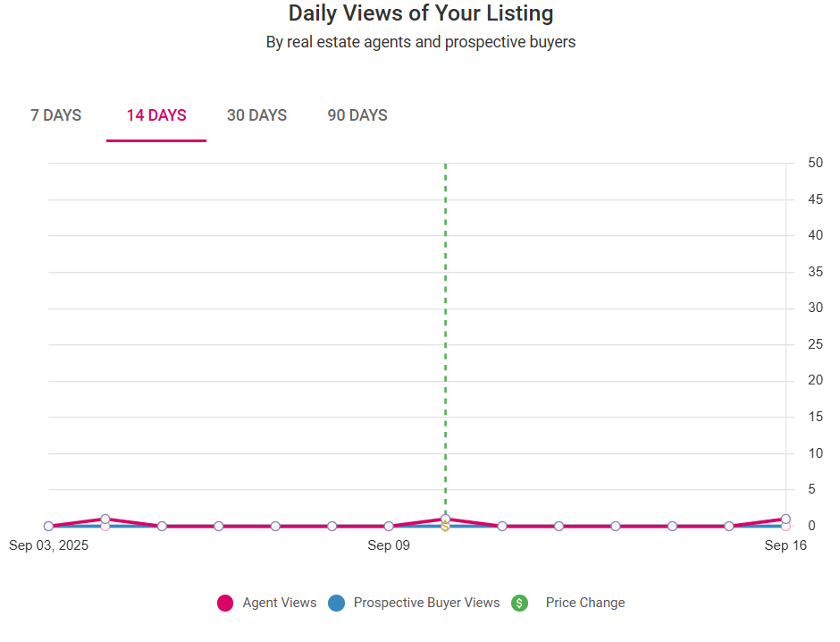This screenshot has width=840, height=642.
Task: Click the Agent Views peak atop the dashed line
Action: [x=445, y=519]
